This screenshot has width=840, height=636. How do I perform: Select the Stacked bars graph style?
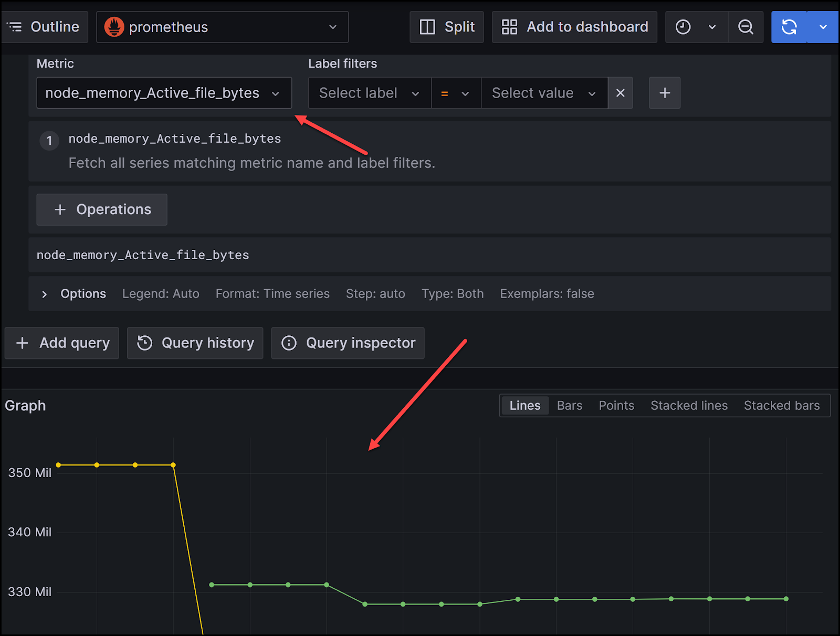click(782, 406)
